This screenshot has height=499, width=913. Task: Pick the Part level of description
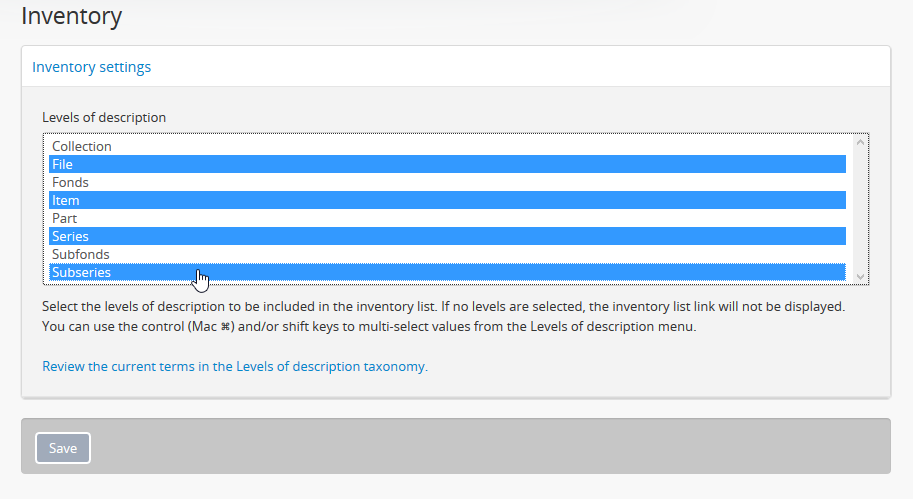[65, 219]
